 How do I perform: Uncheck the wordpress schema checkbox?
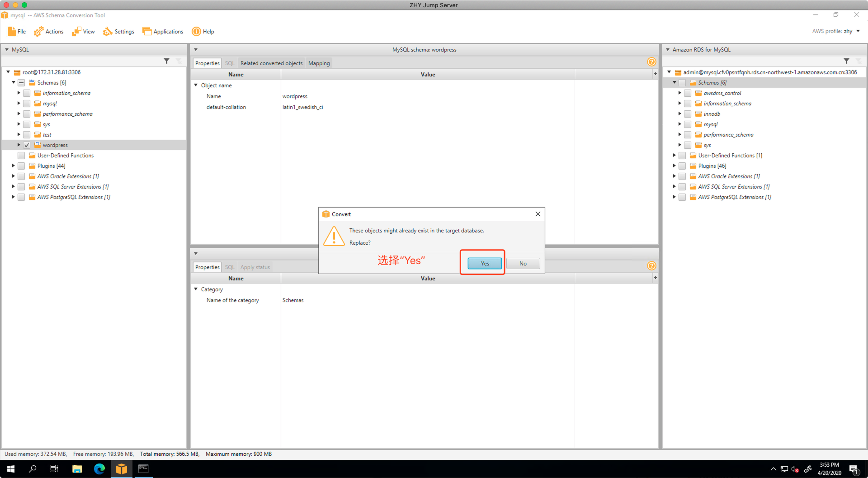click(x=27, y=145)
